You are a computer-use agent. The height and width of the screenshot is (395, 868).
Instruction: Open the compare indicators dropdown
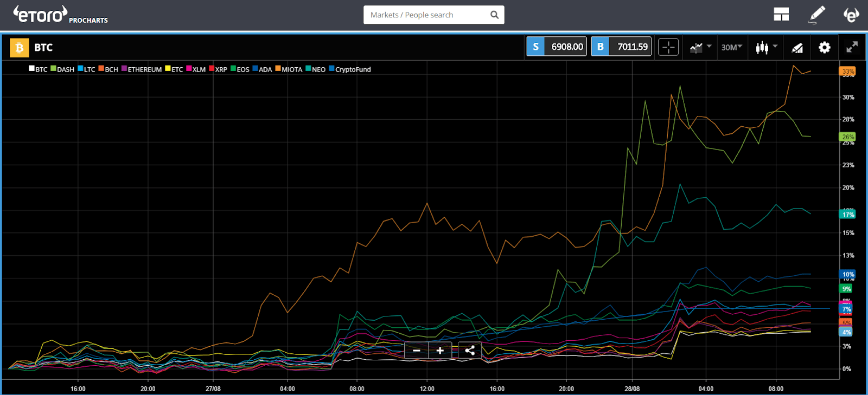pos(700,48)
